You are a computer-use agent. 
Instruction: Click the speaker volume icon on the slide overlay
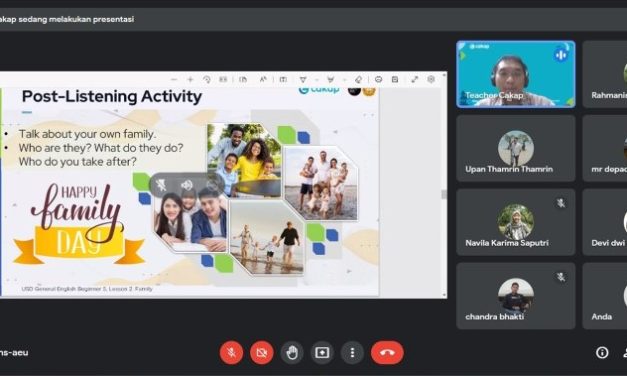coord(187,185)
